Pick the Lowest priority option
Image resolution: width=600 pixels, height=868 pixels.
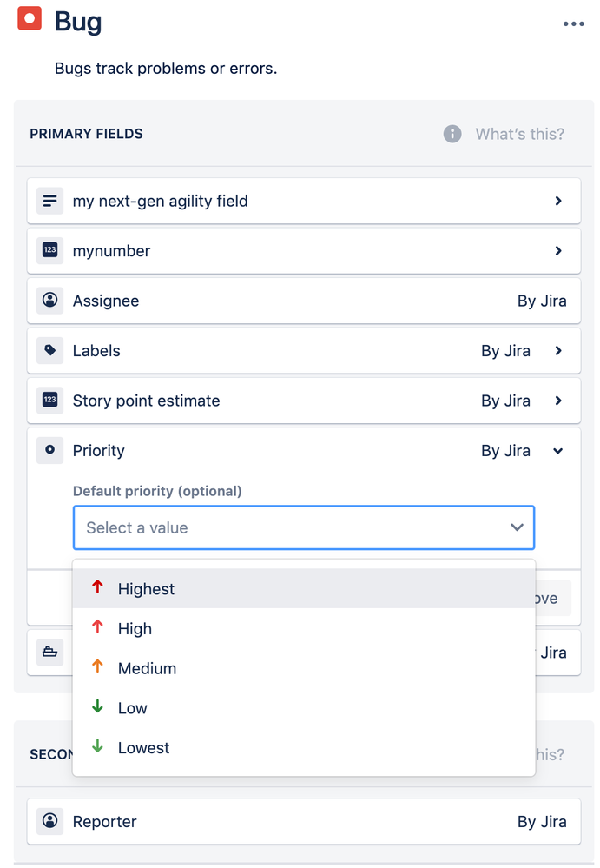coord(143,747)
